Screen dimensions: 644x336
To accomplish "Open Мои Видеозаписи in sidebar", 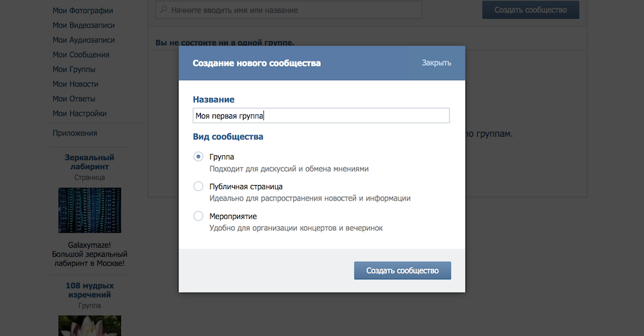I will coord(84,25).
